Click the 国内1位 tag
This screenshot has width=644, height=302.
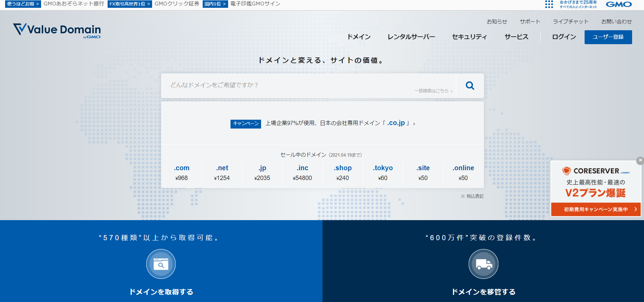[x=215, y=4]
